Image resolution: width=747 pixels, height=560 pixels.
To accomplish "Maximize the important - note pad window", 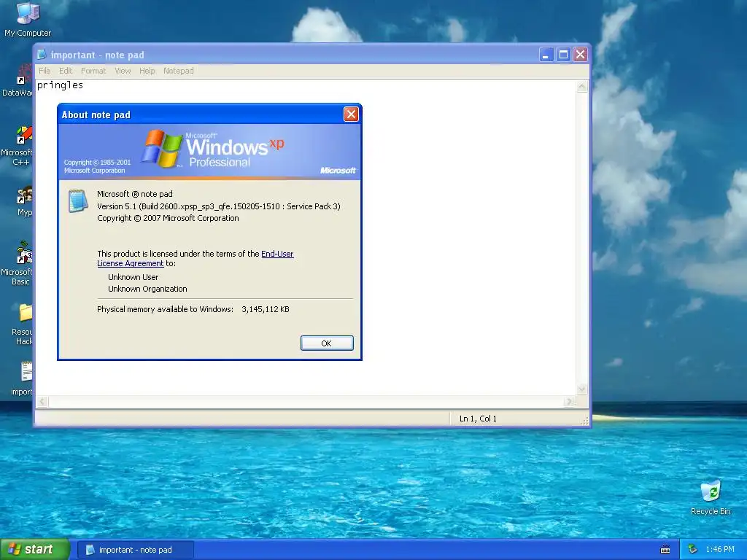I will tap(563, 55).
